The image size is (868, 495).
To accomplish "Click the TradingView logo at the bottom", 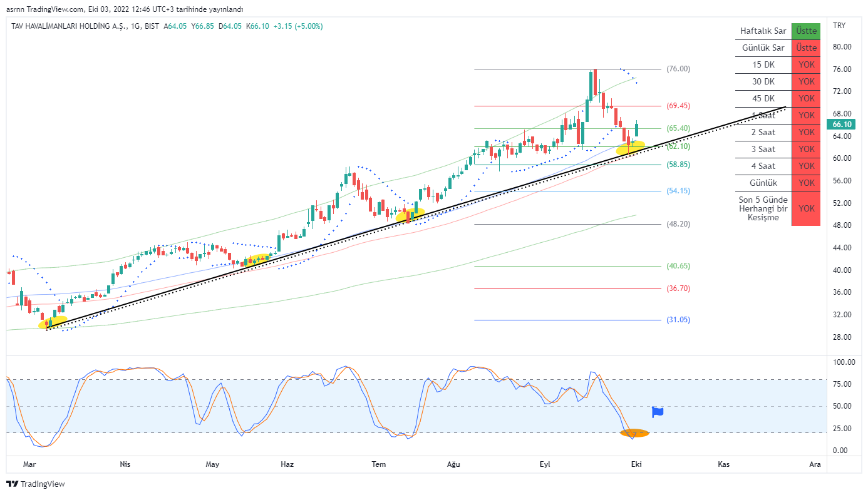I will 36,484.
